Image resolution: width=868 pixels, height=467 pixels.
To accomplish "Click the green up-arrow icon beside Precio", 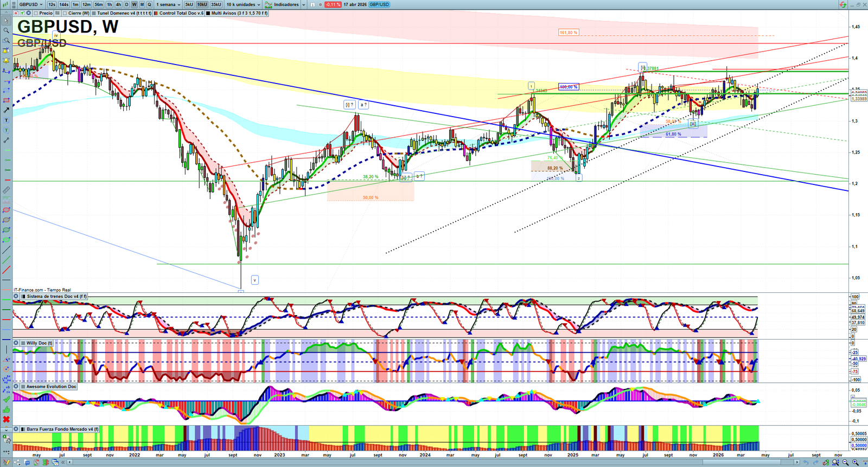I will point(21,13).
